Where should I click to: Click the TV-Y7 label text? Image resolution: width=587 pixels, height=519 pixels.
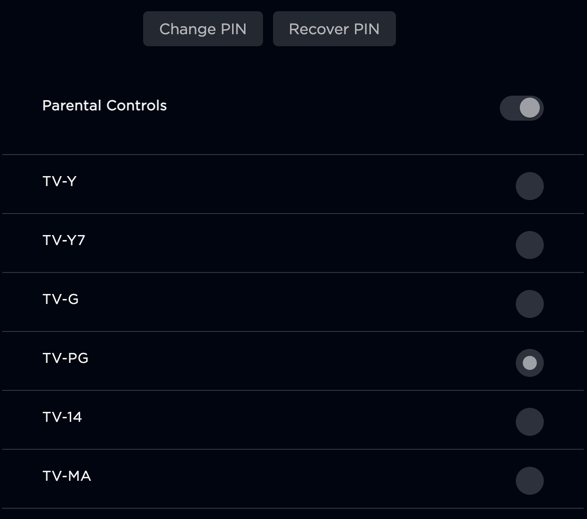click(64, 240)
